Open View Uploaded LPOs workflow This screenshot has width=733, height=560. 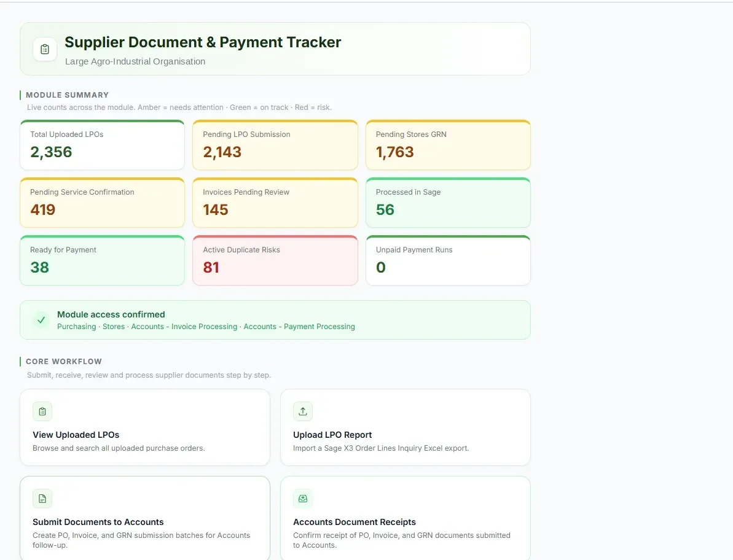click(x=145, y=427)
